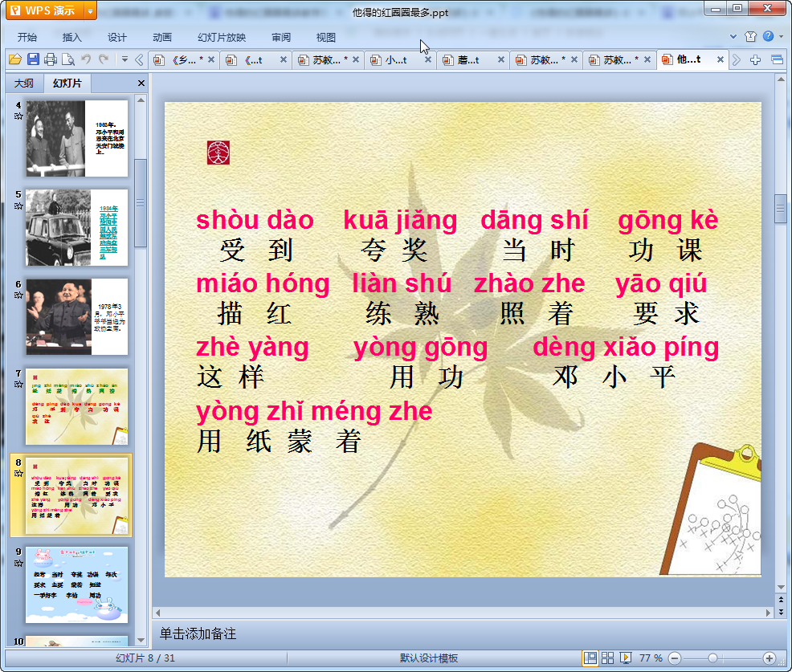792x672 pixels.
Task: Switch to Slide Sorter view icon
Action: coord(607,658)
